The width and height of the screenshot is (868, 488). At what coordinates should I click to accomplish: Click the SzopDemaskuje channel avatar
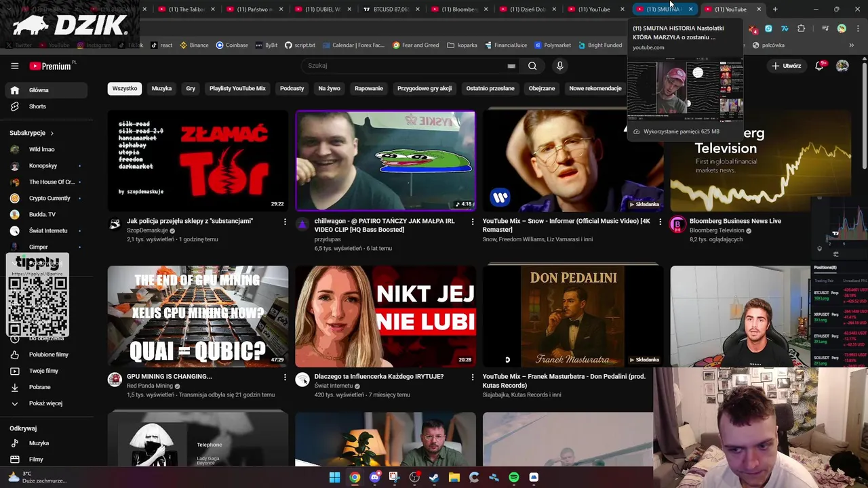pyautogui.click(x=115, y=224)
